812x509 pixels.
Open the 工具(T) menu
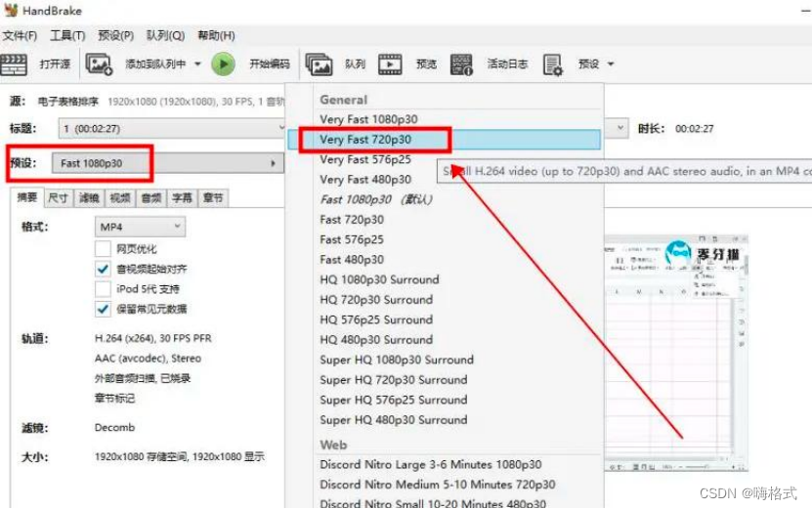[67, 36]
